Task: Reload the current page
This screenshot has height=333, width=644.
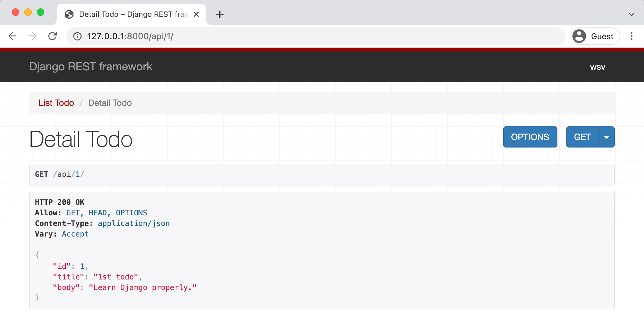Action: point(53,36)
